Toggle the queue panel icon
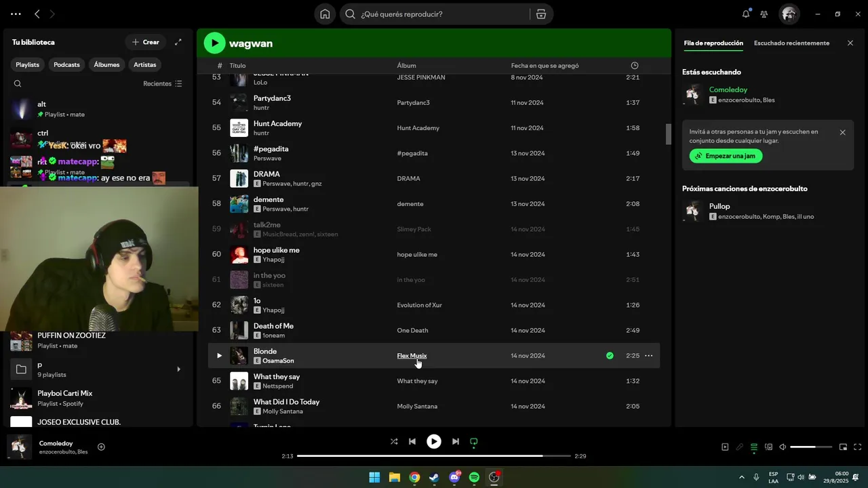 click(x=754, y=447)
